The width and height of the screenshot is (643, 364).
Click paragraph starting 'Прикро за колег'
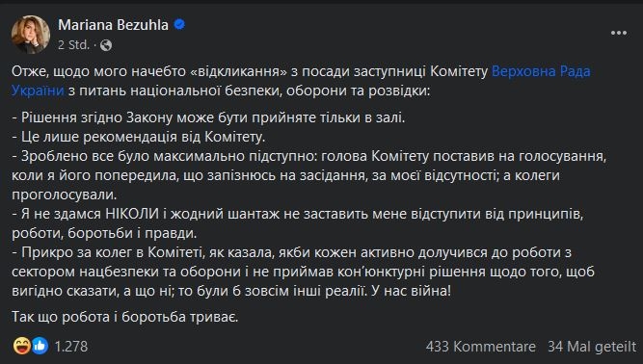point(303,272)
